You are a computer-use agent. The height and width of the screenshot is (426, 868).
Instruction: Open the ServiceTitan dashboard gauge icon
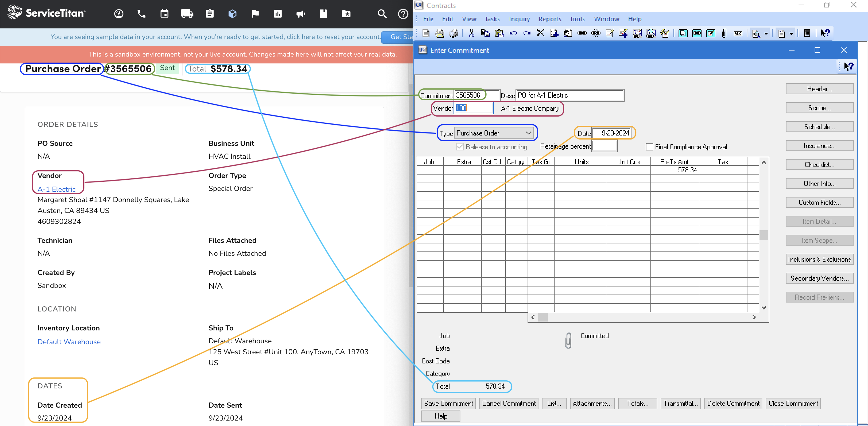119,14
